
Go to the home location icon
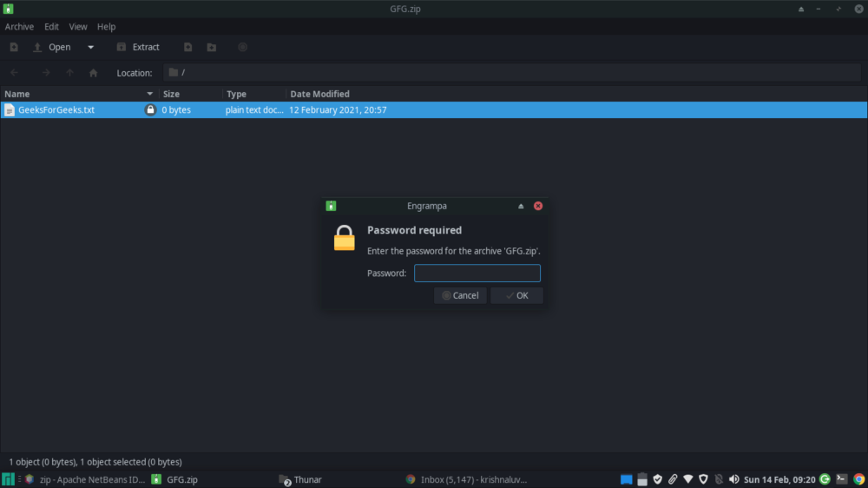93,73
